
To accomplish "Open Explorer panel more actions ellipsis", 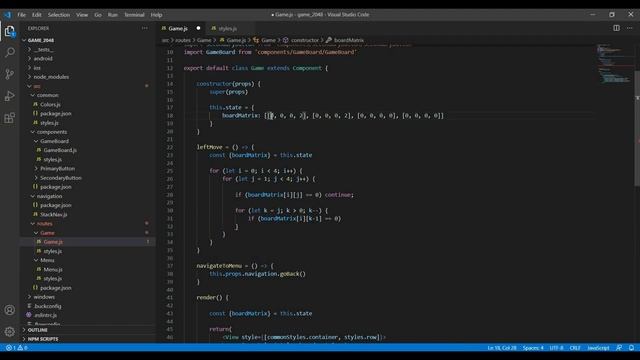I will (x=145, y=28).
